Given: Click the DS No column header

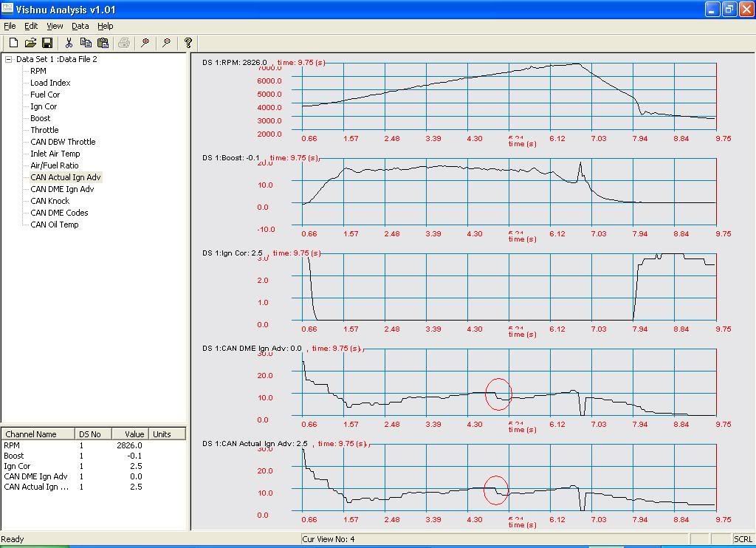Looking at the screenshot, I should pos(93,434).
